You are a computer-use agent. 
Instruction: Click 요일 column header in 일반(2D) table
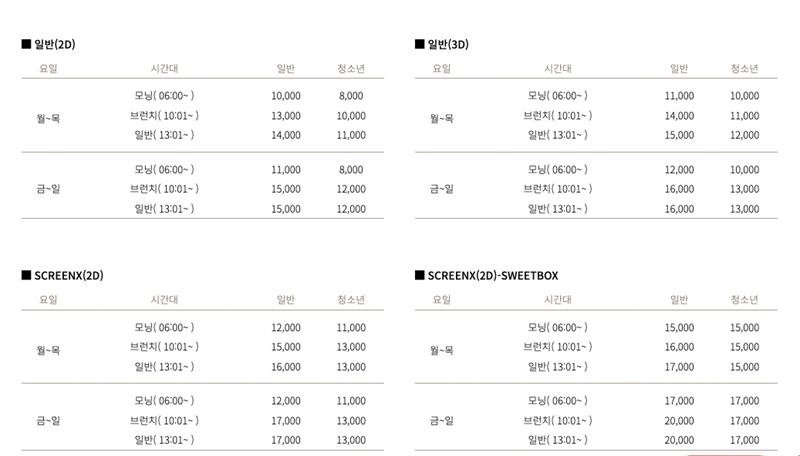(x=48, y=68)
